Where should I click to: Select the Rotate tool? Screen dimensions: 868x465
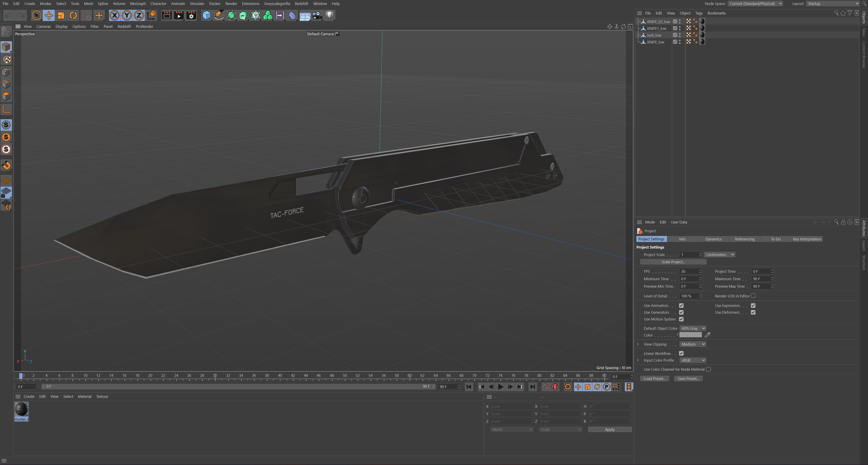tap(73, 16)
